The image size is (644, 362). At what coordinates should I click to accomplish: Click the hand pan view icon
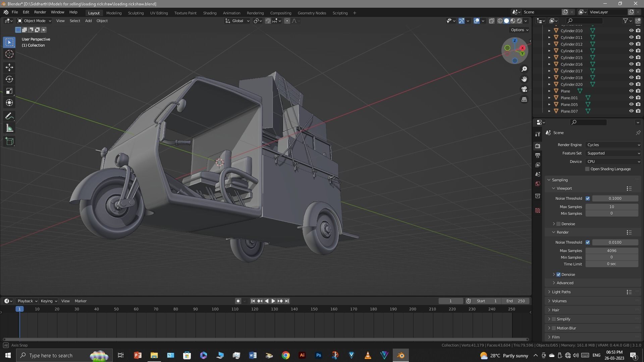pyautogui.click(x=524, y=79)
